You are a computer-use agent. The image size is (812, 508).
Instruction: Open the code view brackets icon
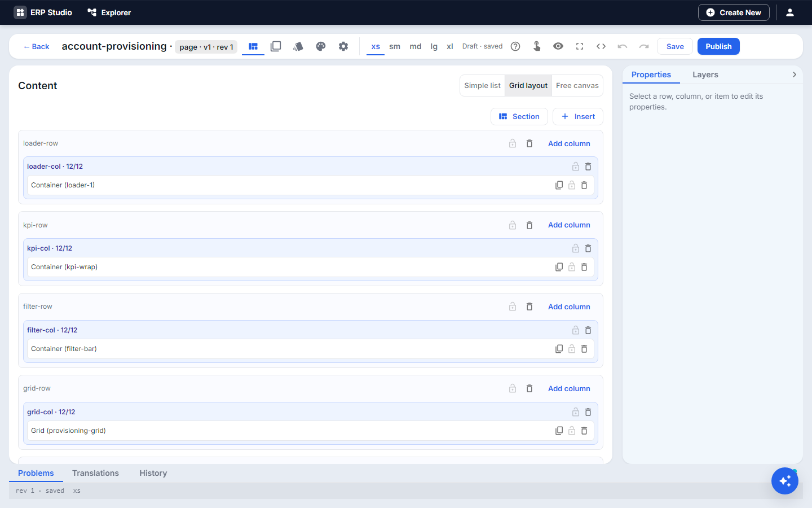pos(601,46)
